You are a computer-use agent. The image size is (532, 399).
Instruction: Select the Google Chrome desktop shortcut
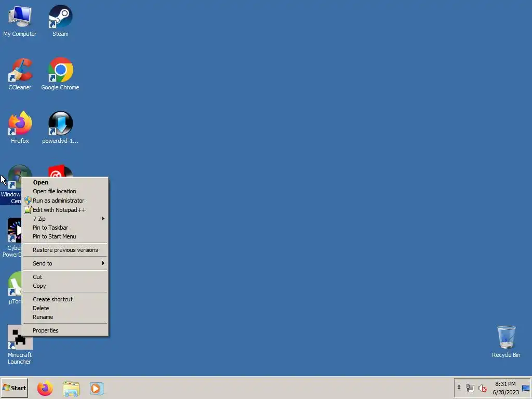(x=60, y=74)
